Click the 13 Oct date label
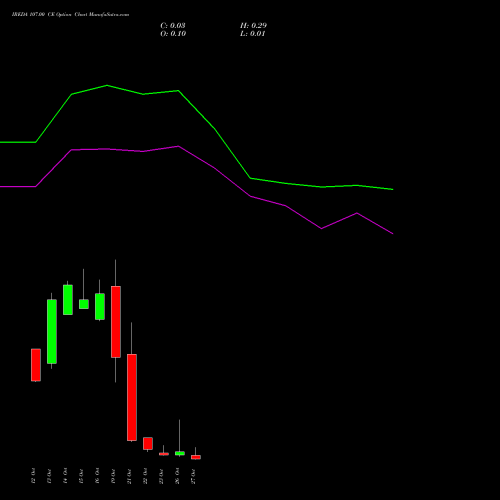 tap(49, 476)
